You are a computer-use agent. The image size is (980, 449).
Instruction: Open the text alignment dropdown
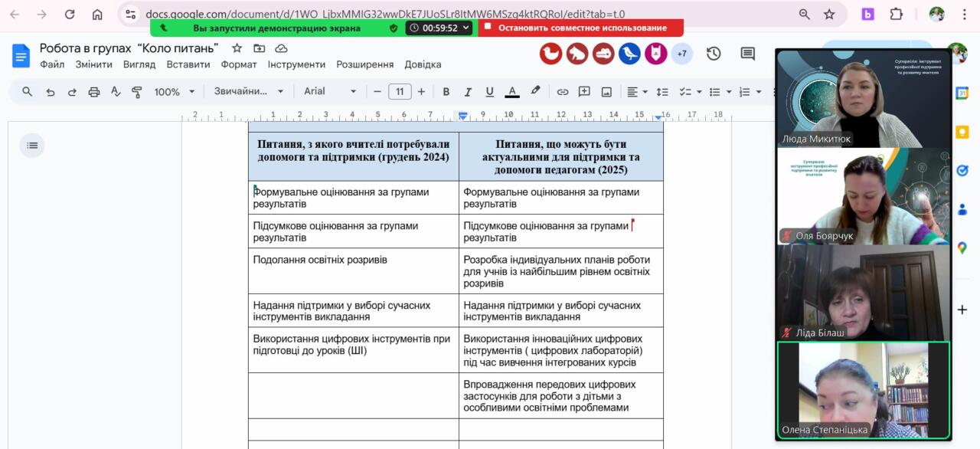point(638,92)
